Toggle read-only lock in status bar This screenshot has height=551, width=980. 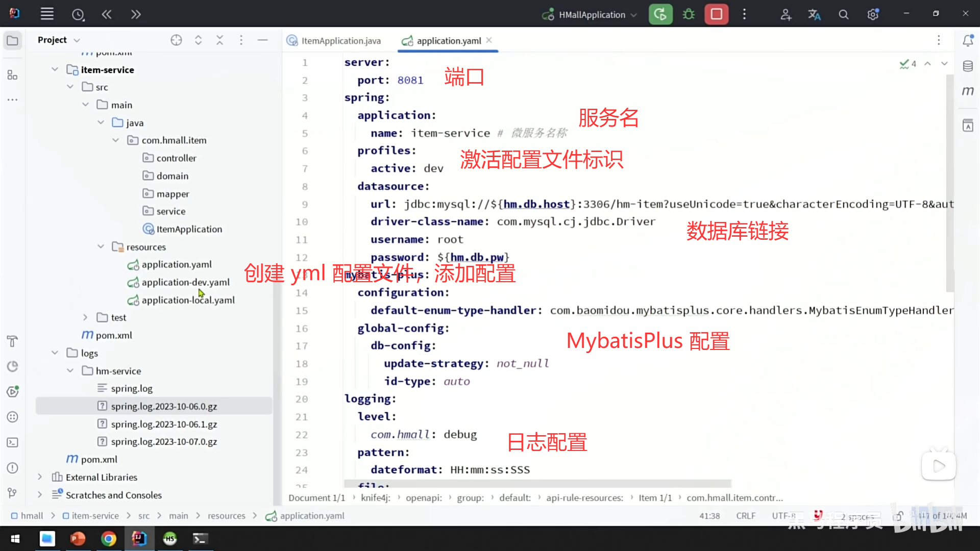point(899,516)
